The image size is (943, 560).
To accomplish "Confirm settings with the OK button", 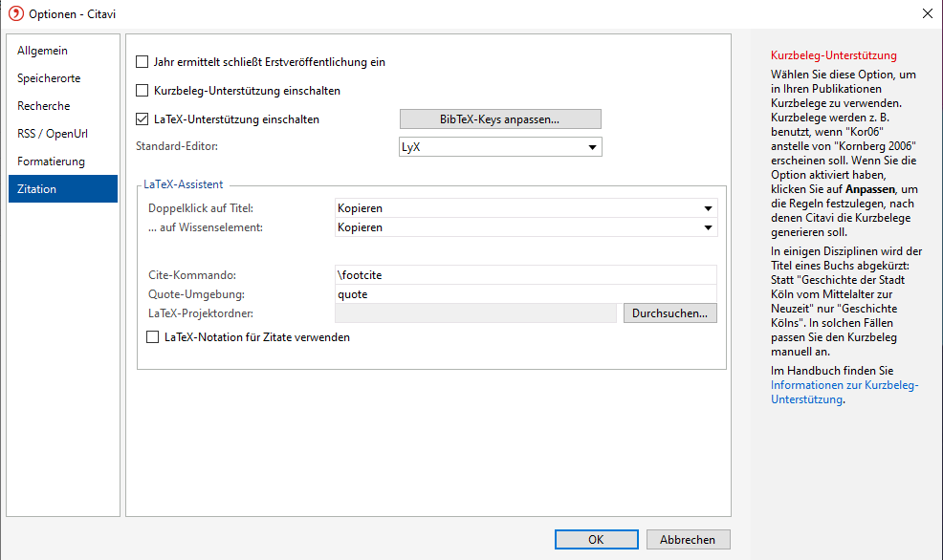I will click(597, 540).
